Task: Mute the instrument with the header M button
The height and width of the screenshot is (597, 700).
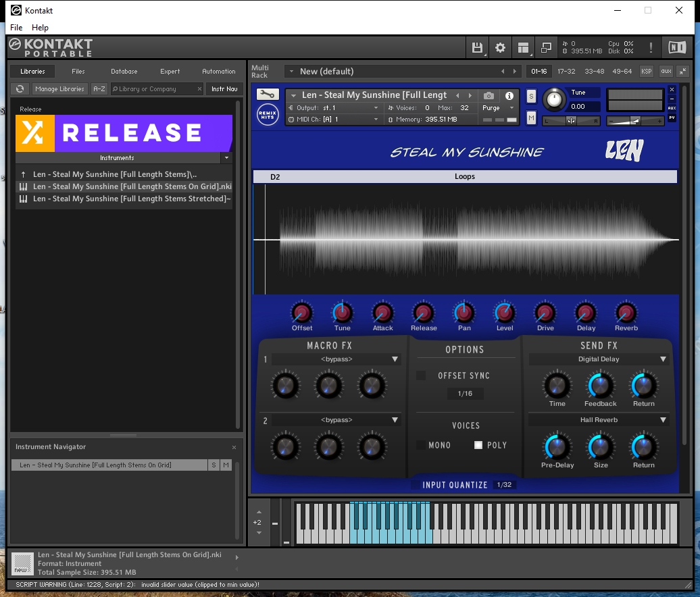Action: pos(531,118)
